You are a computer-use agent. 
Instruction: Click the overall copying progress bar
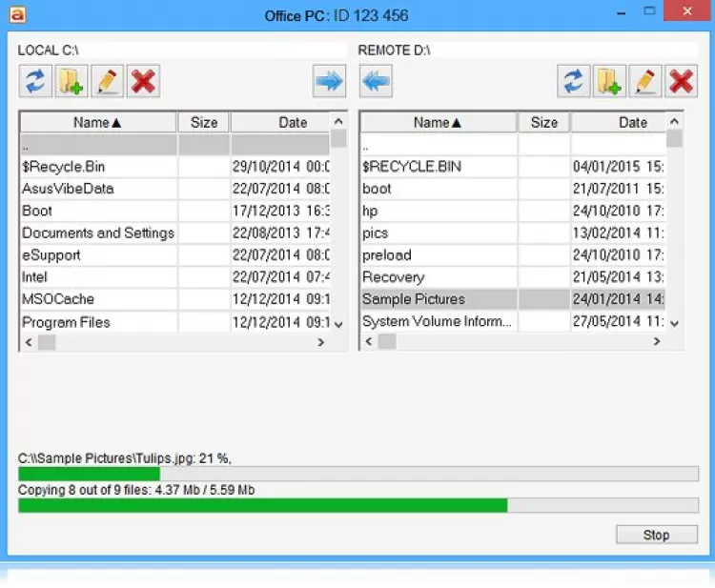click(x=358, y=505)
